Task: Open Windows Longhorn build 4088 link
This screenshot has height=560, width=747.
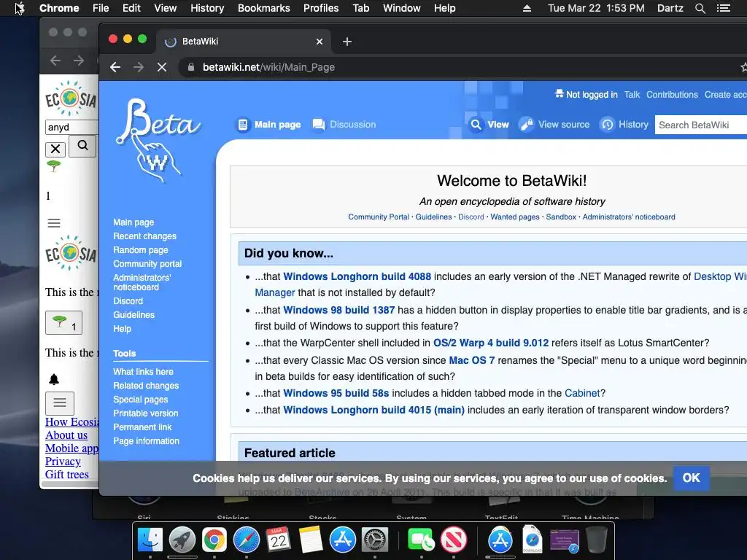Action: click(x=357, y=276)
